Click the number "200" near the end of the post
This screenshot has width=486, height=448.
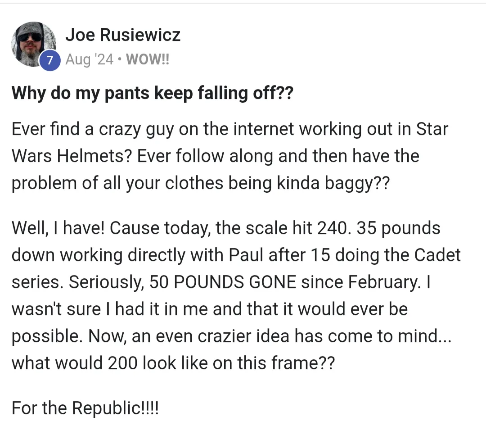pos(122,363)
